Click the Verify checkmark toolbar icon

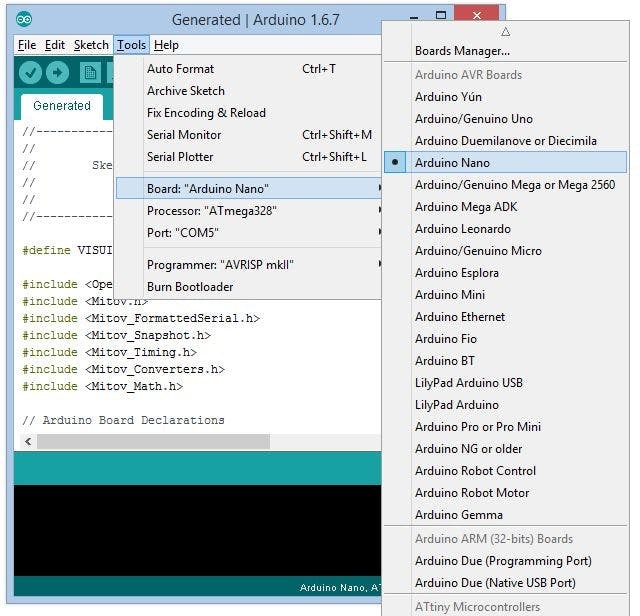[x=30, y=72]
